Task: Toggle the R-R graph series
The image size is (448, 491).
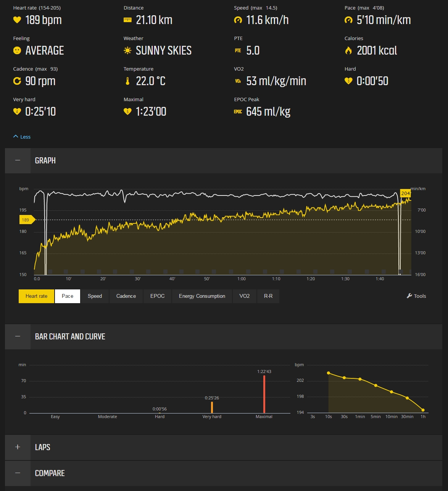Action: click(268, 296)
